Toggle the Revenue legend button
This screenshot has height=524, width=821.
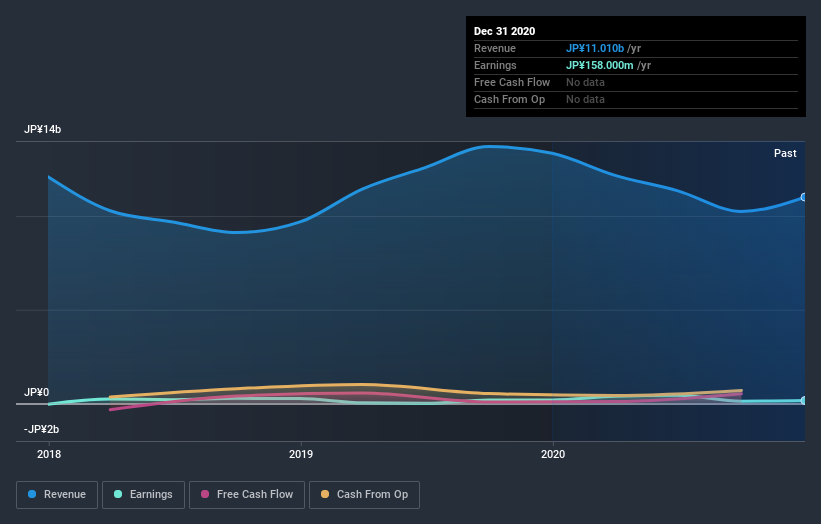pyautogui.click(x=57, y=495)
